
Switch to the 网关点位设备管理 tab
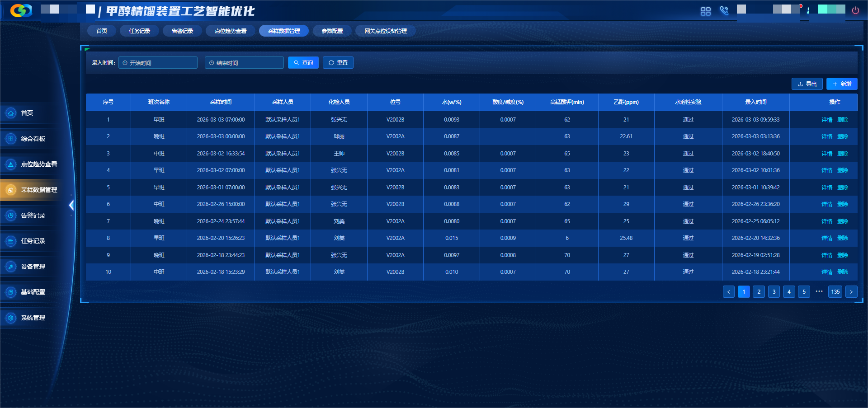[x=385, y=31]
